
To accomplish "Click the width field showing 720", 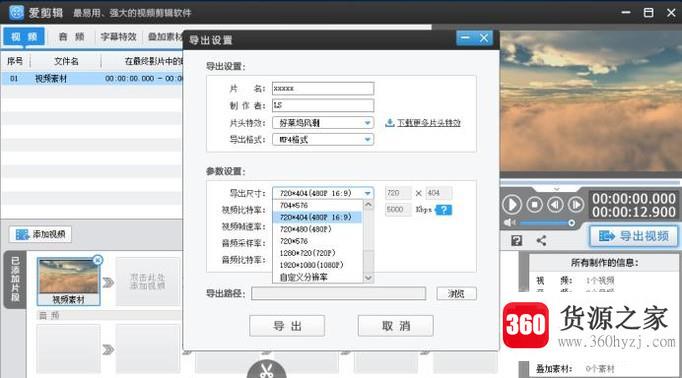I will point(398,193).
